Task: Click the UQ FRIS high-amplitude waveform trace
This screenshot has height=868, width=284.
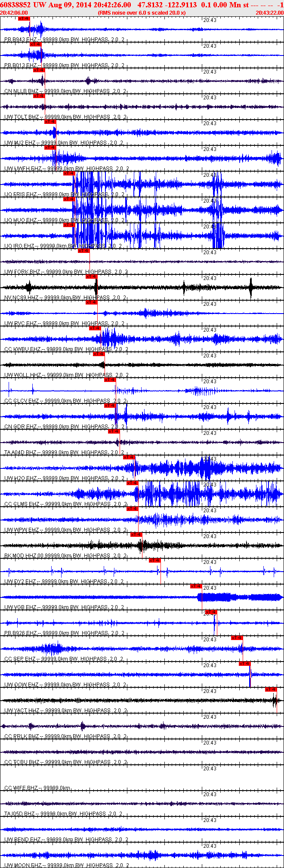Action: [x=142, y=184]
